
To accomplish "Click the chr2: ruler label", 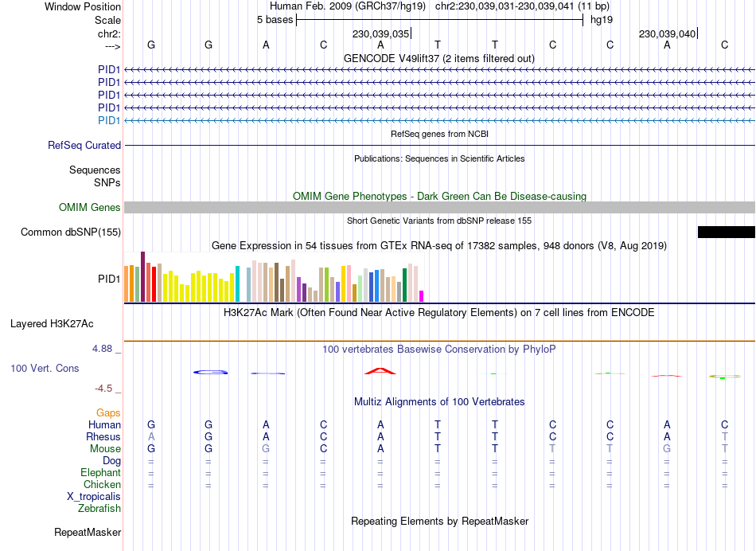I will point(109,33).
